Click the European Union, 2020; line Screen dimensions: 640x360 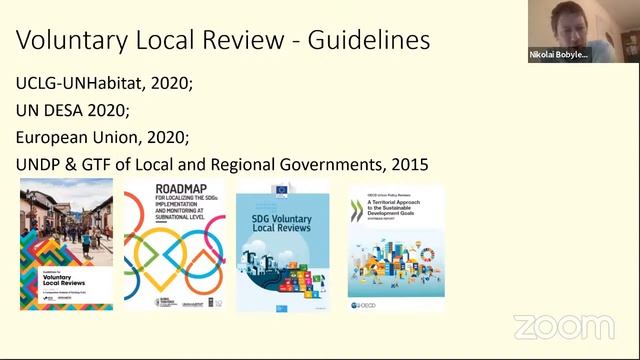[102, 138]
